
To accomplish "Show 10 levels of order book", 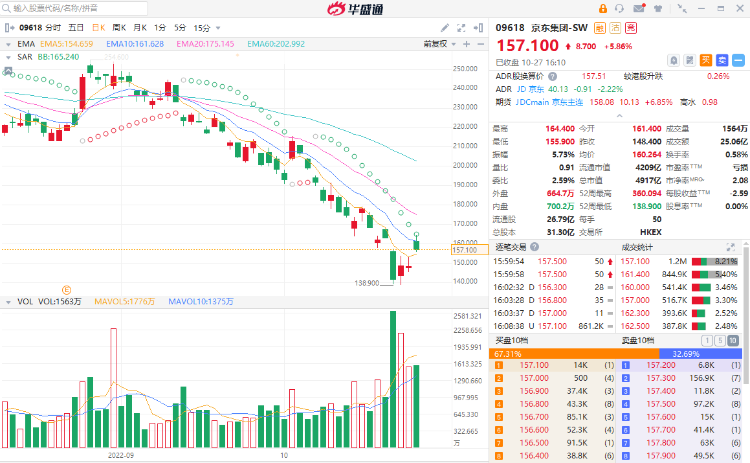I will [x=733, y=341].
